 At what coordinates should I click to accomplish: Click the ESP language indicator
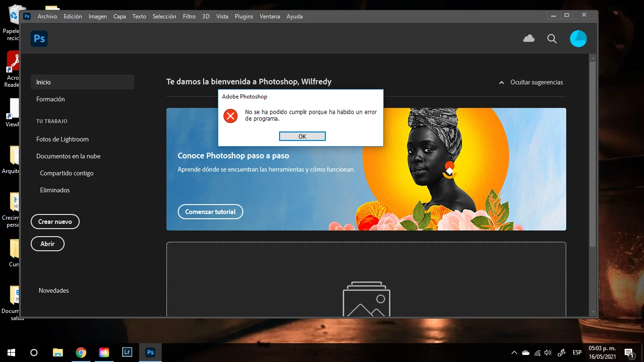(x=577, y=353)
